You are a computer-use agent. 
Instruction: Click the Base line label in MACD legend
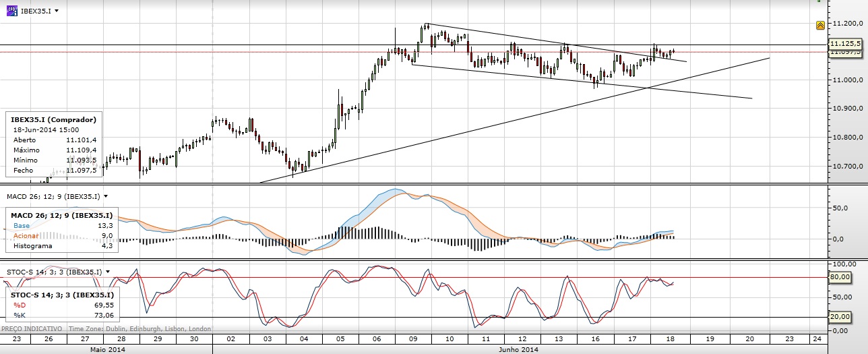tap(22, 226)
